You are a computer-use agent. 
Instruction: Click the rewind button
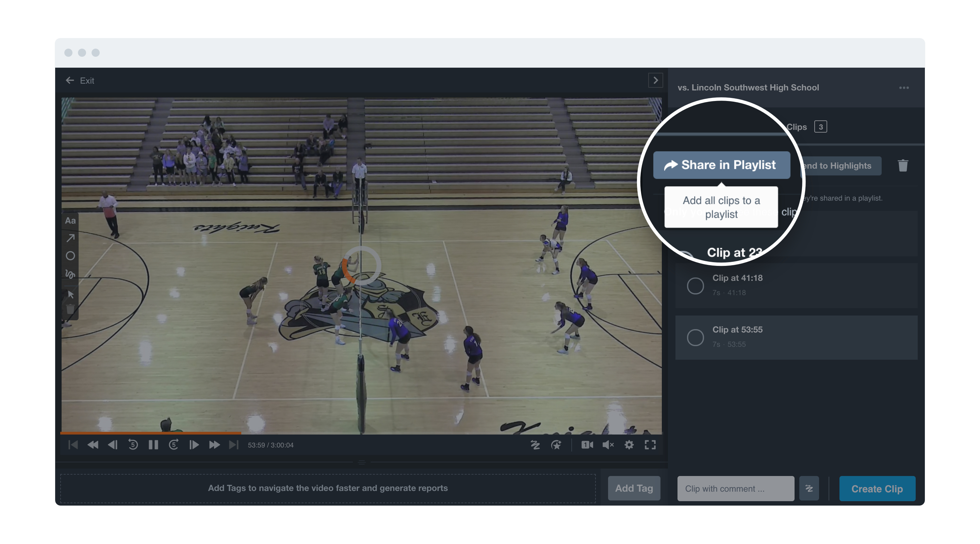point(93,445)
